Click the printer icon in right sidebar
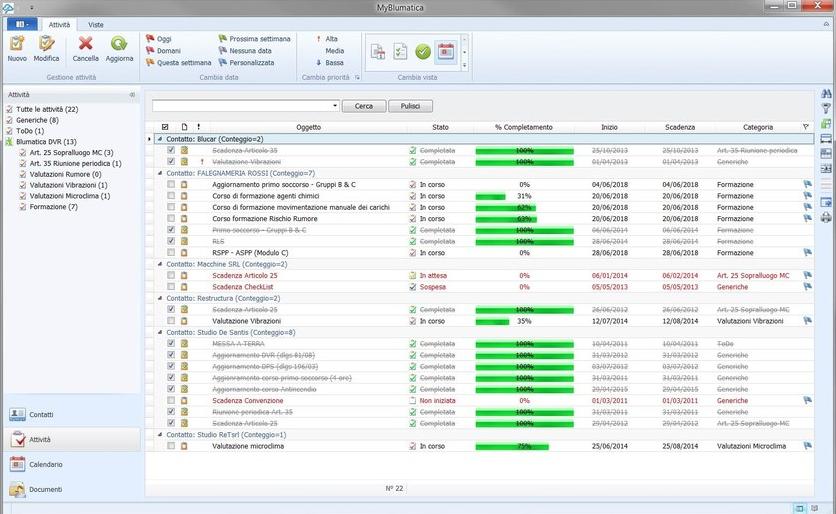This screenshot has height=514, width=836. (826, 216)
